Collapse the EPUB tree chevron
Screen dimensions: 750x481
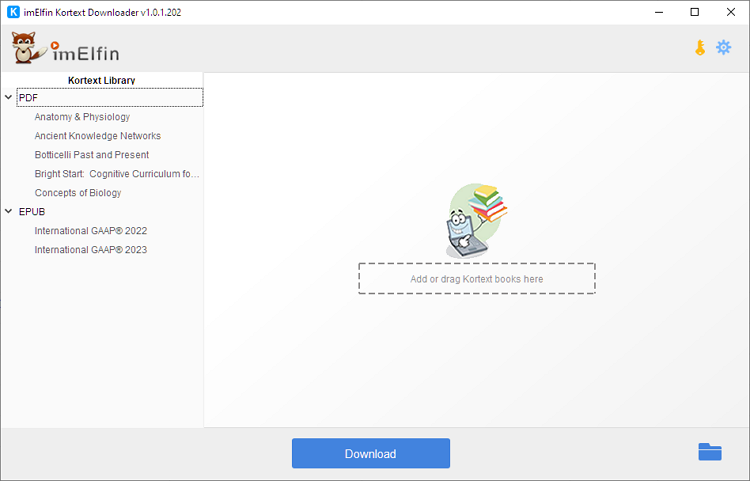pos(9,211)
